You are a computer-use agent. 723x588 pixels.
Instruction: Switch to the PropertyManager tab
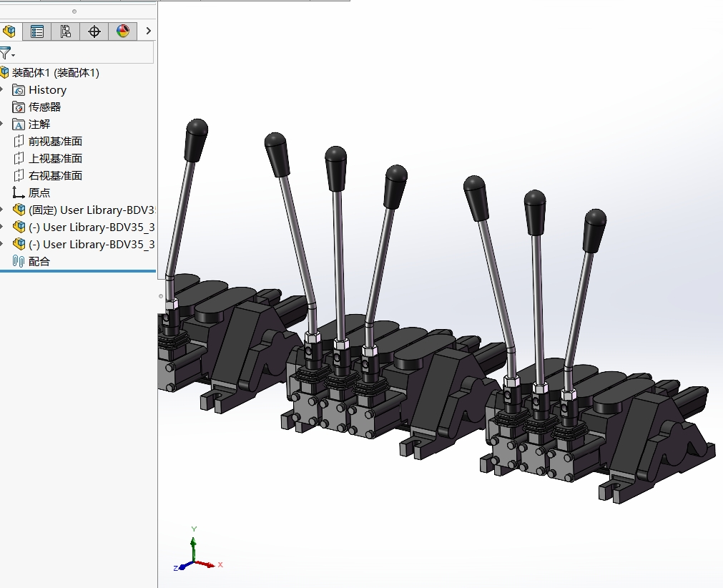coord(37,31)
